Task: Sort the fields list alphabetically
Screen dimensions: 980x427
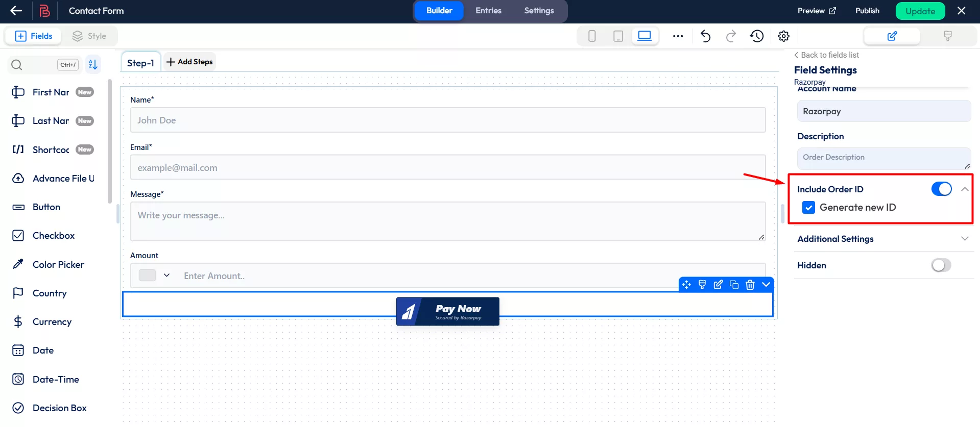Action: click(x=93, y=64)
